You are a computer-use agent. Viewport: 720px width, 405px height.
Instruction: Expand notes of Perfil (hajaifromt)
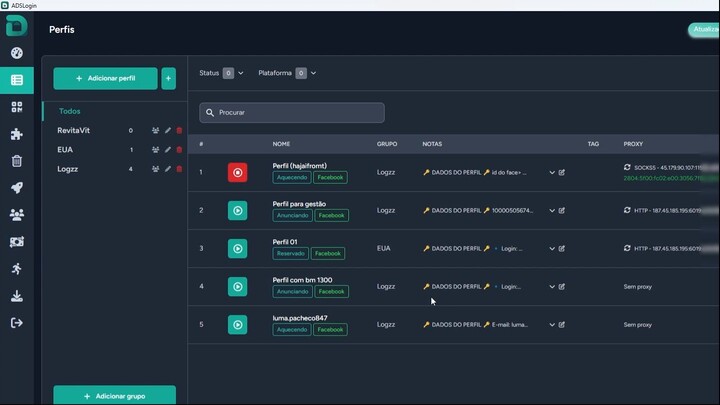[x=552, y=173]
